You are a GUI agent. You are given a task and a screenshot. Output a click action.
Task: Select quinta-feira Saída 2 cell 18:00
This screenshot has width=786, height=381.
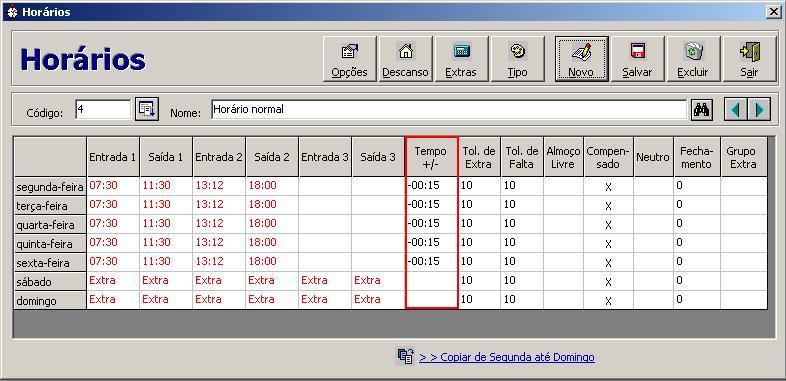pos(272,243)
